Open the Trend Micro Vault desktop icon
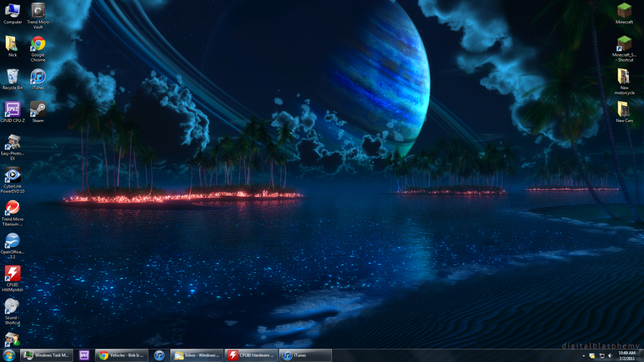This screenshot has width=644, height=362. coord(38,16)
